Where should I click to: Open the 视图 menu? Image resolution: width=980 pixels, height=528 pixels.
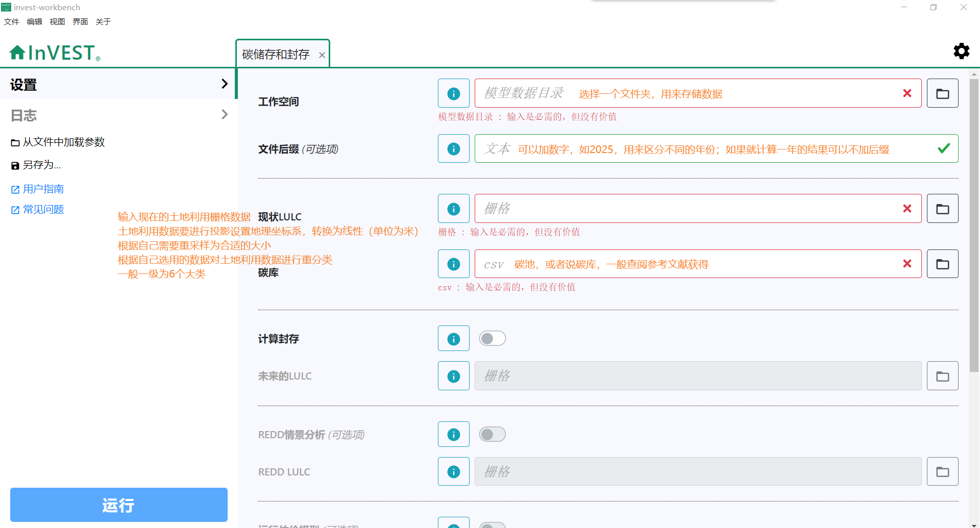[x=57, y=21]
